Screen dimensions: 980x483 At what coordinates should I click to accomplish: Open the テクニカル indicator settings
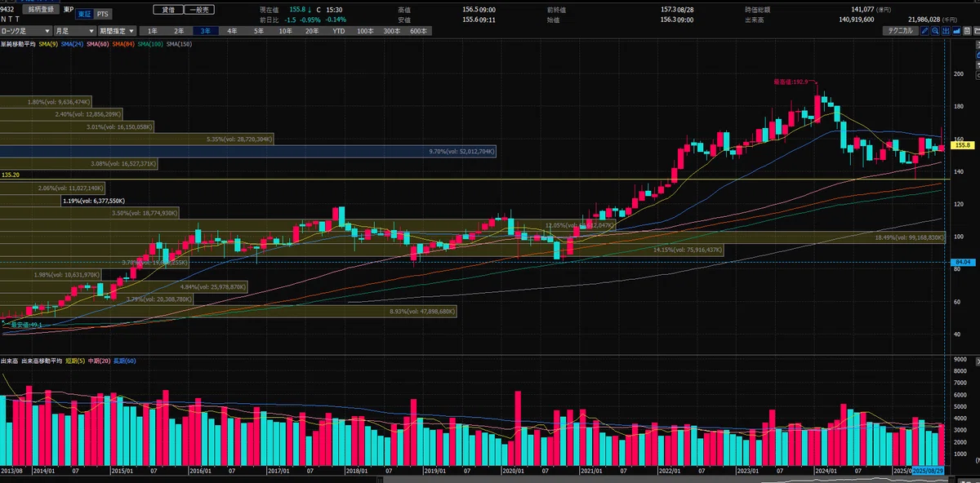click(901, 31)
